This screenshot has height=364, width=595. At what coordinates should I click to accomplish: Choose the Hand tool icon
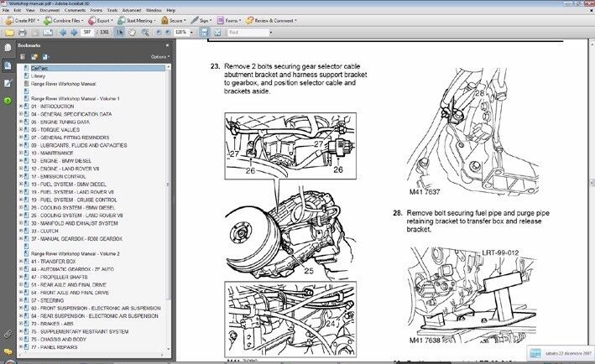(x=132, y=33)
